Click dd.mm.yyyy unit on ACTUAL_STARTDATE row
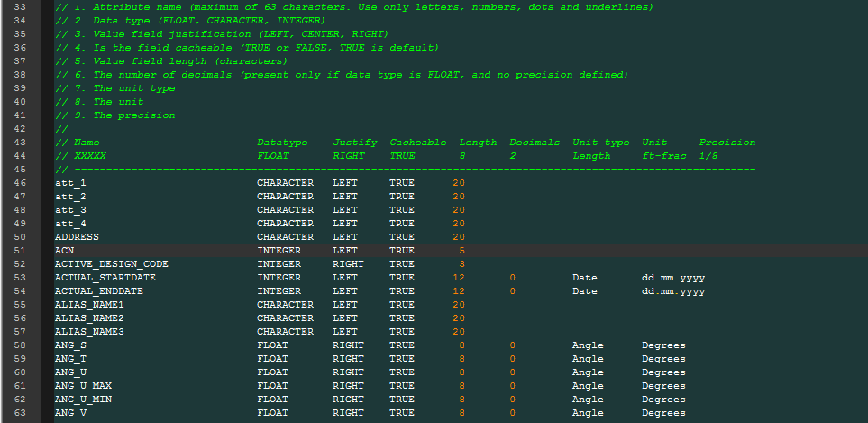 (x=673, y=277)
